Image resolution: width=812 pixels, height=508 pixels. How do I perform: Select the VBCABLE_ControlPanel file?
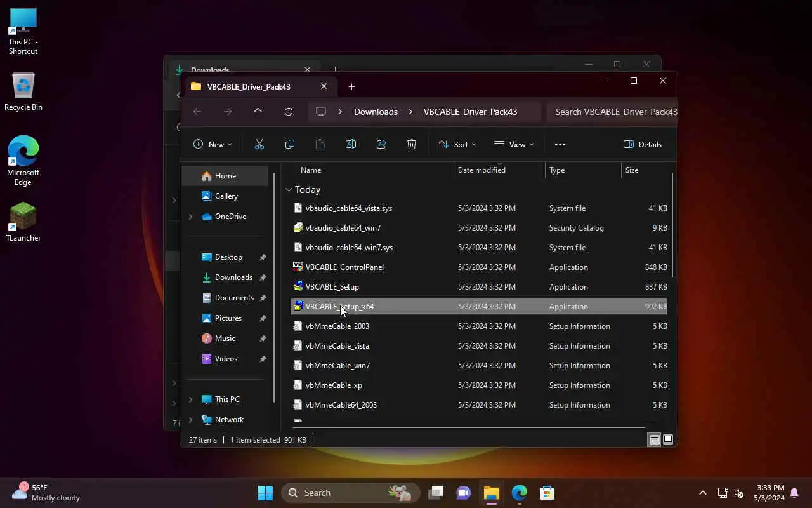479,267
